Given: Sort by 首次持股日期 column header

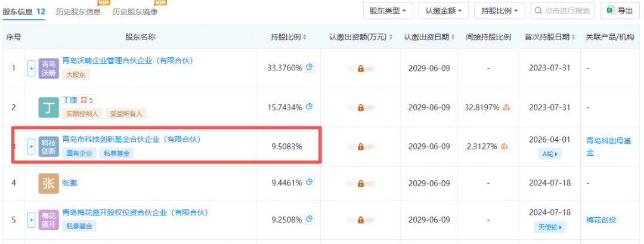Looking at the screenshot, I should pyautogui.click(x=548, y=37).
